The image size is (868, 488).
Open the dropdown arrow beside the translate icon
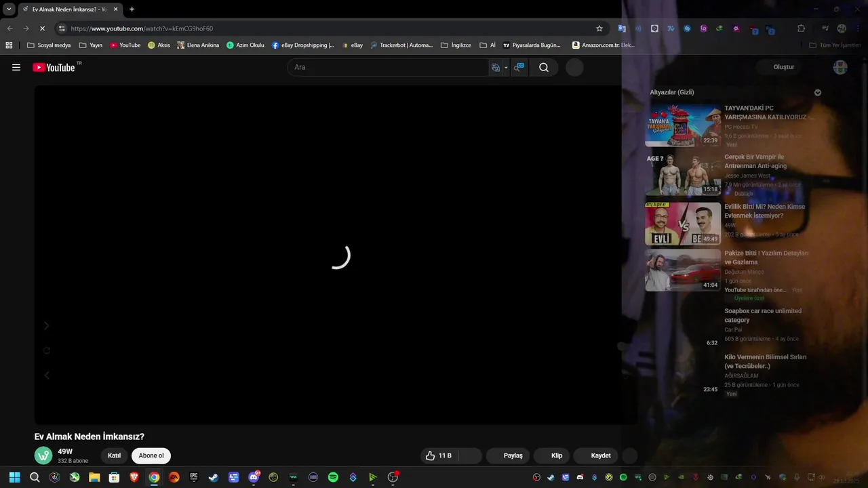tap(506, 68)
